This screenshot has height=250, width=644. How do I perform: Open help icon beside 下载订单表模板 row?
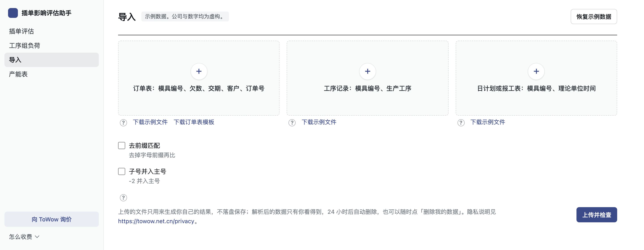[x=123, y=123]
